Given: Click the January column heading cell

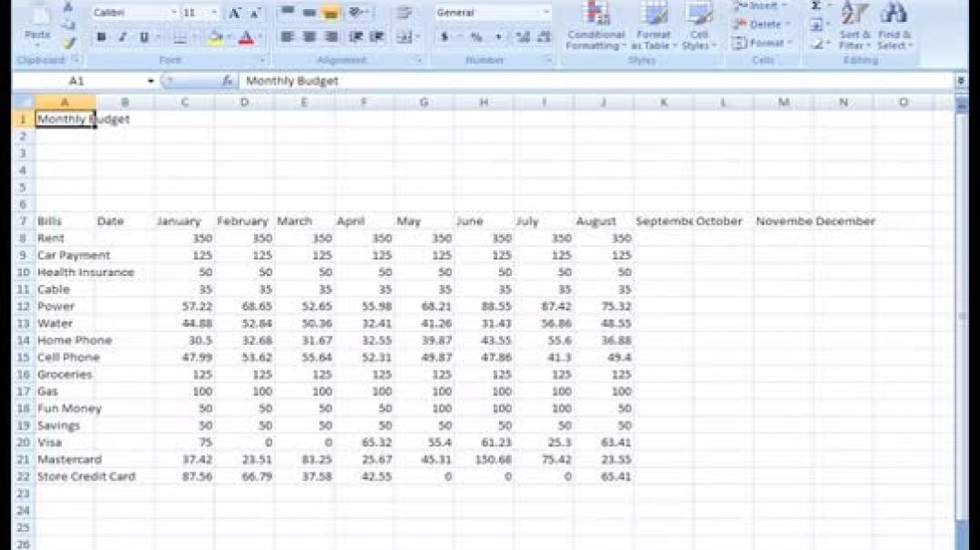Looking at the screenshot, I should click(184, 221).
